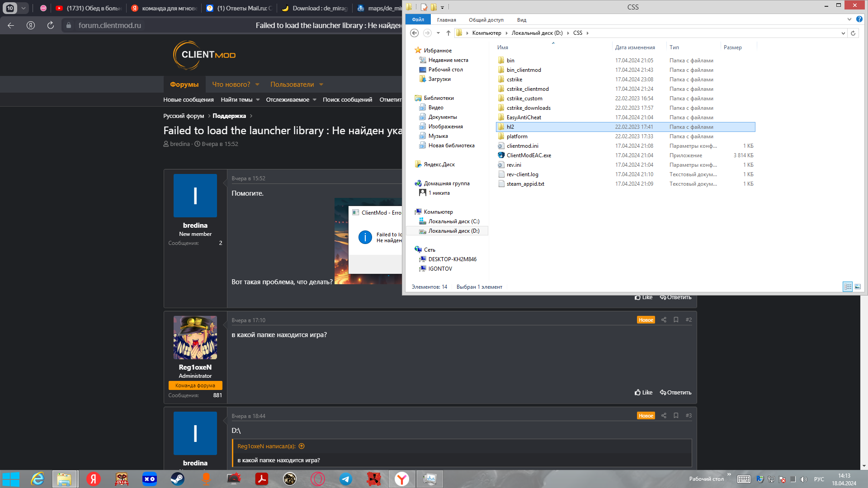
Task: Share post #3 using share icon
Action: [664, 416]
